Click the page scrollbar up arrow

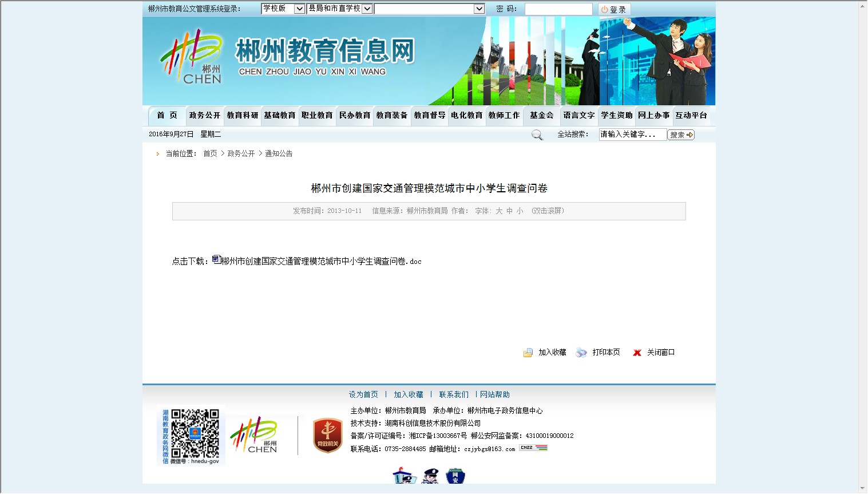pyautogui.click(x=863, y=5)
